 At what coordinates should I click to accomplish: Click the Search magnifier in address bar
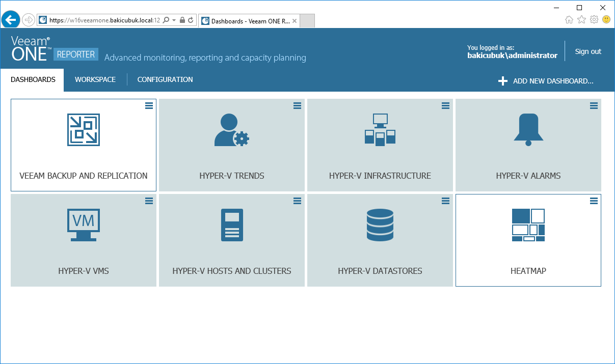pos(166,20)
